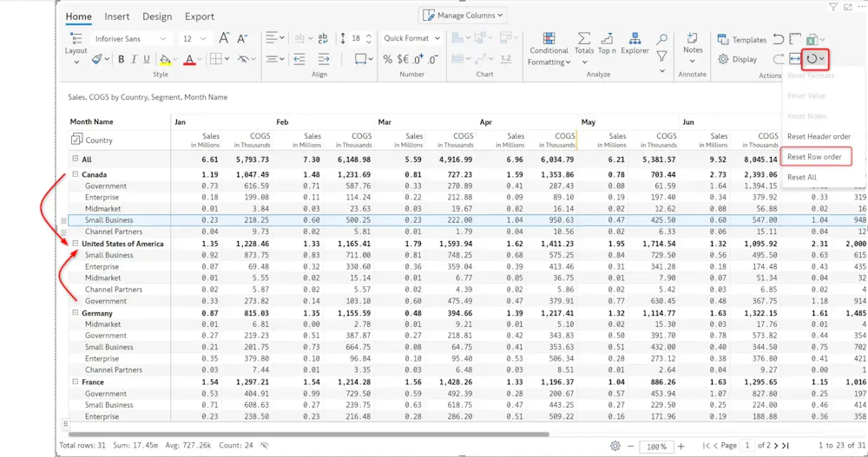
Task: Click the font color A with red swatch
Action: click(x=189, y=59)
